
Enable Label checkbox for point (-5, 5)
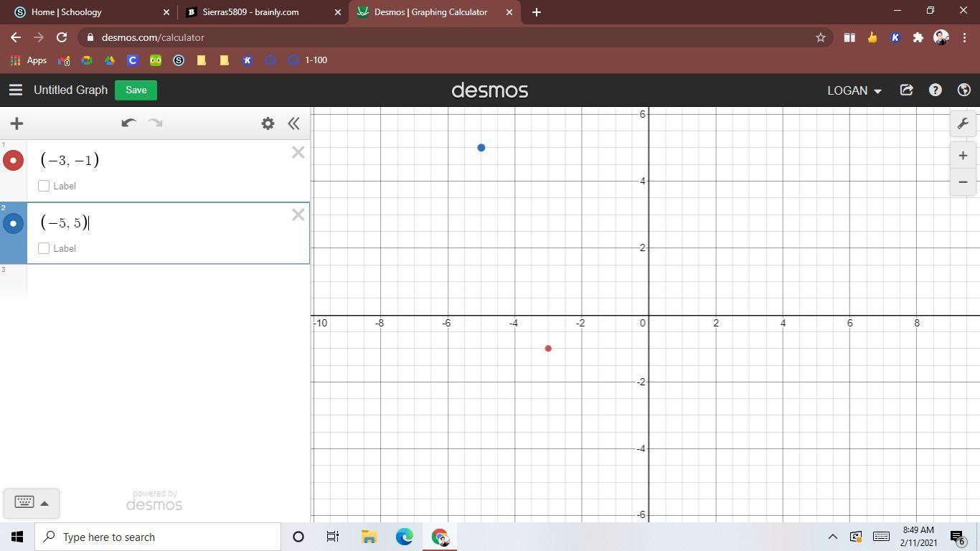(x=44, y=248)
